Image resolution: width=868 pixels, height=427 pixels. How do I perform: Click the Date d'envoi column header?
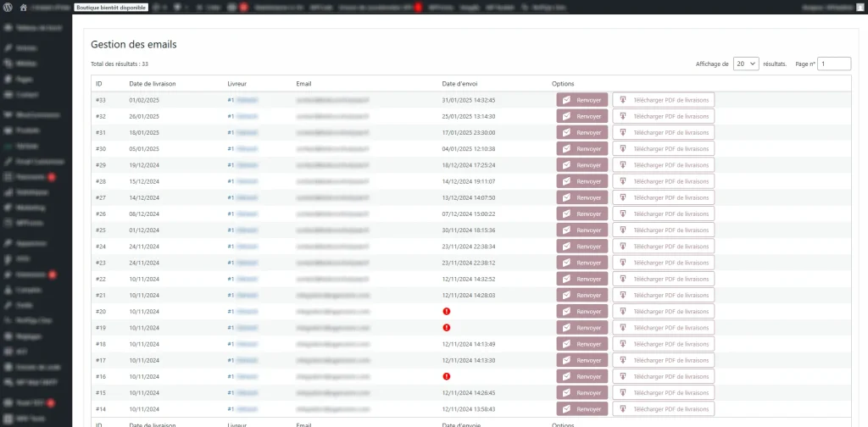(x=460, y=84)
